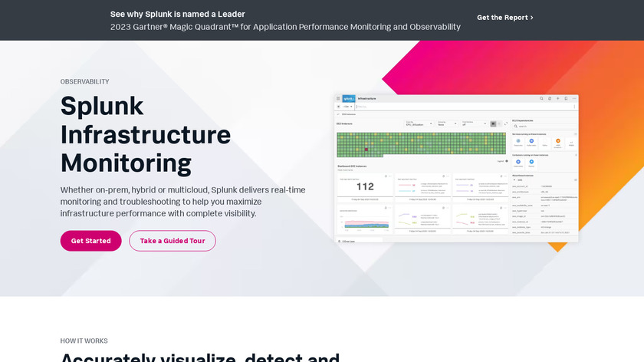Click the 112 value in the first dashboard card

point(365,187)
